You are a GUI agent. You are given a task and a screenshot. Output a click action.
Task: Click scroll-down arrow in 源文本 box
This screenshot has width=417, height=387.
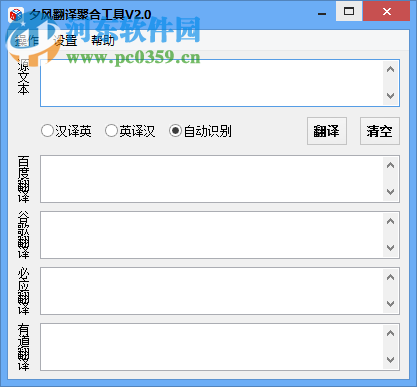(391, 96)
